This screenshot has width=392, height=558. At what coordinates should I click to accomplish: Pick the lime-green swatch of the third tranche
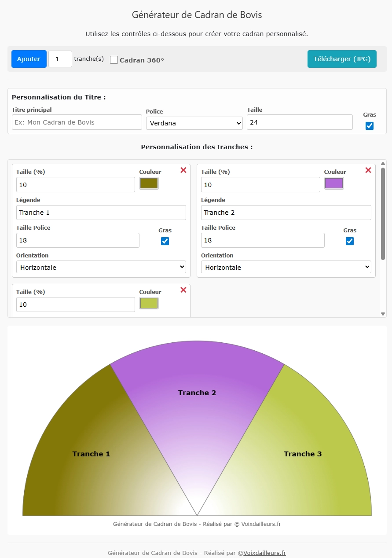coord(149,303)
